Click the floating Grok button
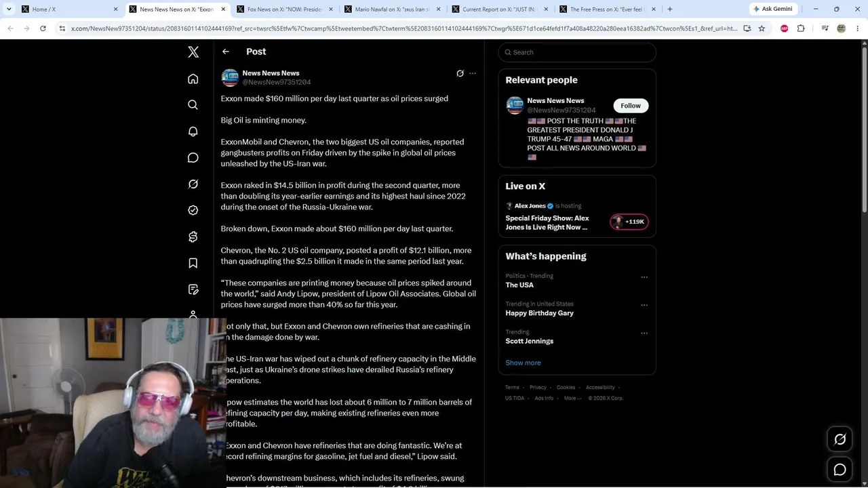 (x=840, y=440)
